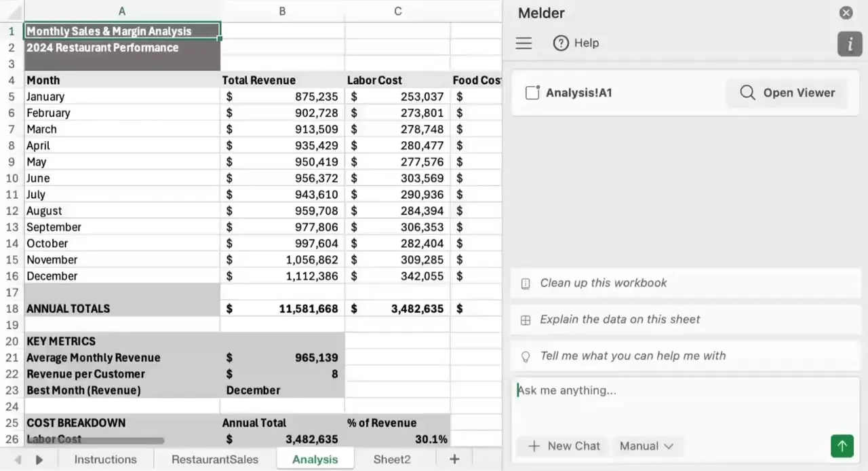Expand the Manual mode dropdown
Image resolution: width=868 pixels, height=471 pixels.
pos(646,446)
